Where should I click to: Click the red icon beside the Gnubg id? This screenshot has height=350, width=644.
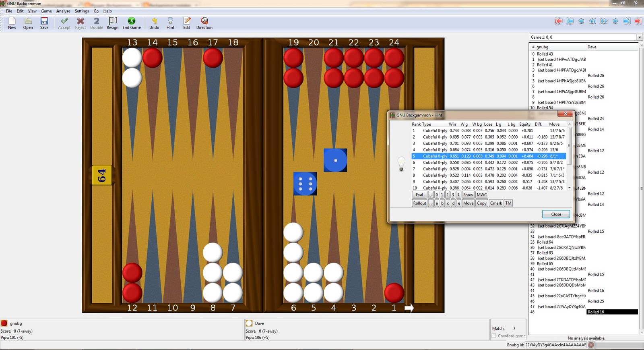591,345
